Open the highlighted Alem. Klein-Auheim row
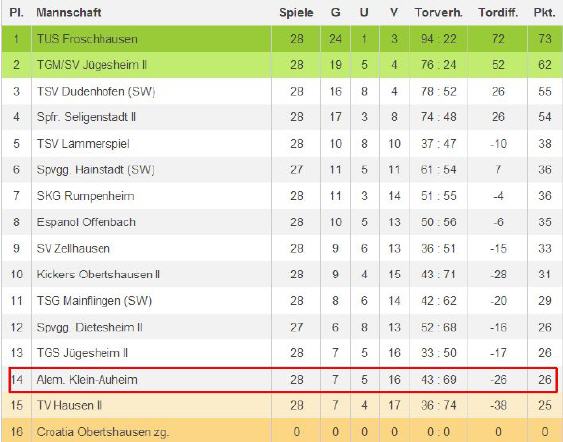563x442 pixels. pyautogui.click(x=283, y=380)
